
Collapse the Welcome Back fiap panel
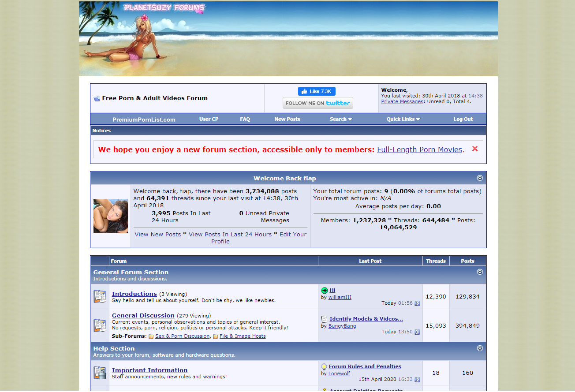pos(480,178)
